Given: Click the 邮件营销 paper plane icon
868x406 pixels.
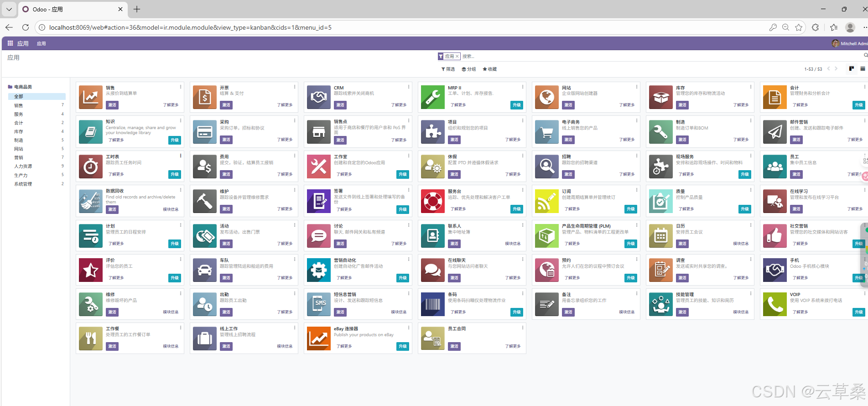Looking at the screenshot, I should point(774,132).
